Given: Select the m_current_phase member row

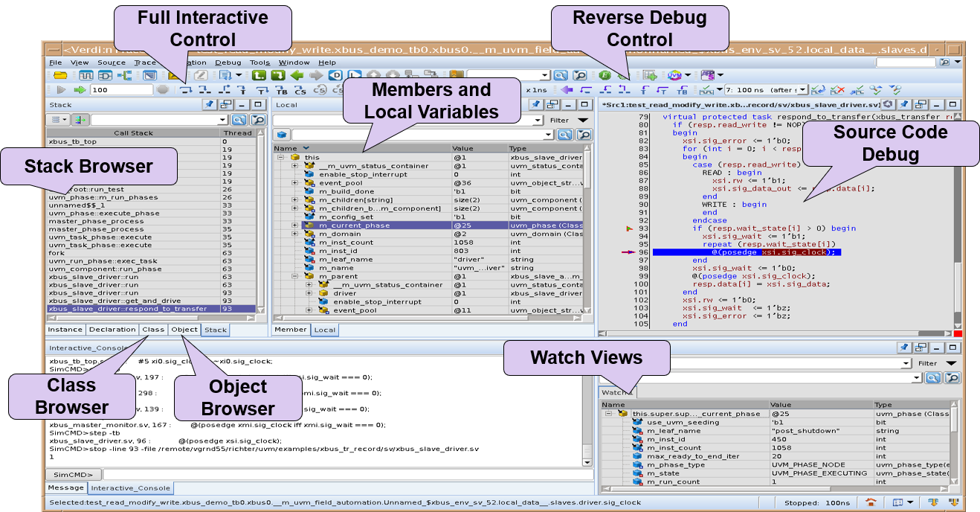Looking at the screenshot, I should coord(428,225).
